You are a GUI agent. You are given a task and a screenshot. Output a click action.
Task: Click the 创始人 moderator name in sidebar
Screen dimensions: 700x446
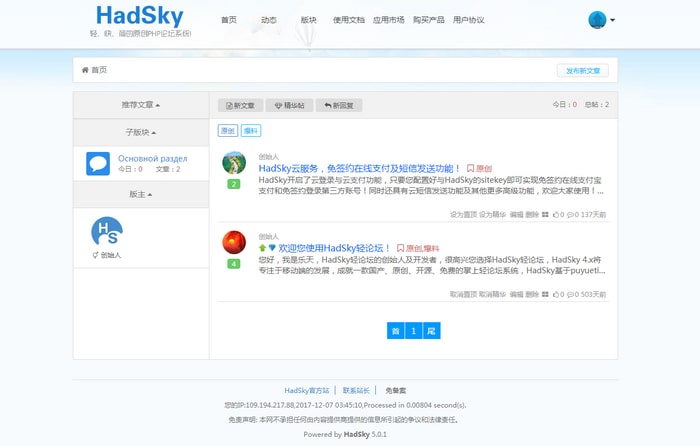tap(111, 255)
